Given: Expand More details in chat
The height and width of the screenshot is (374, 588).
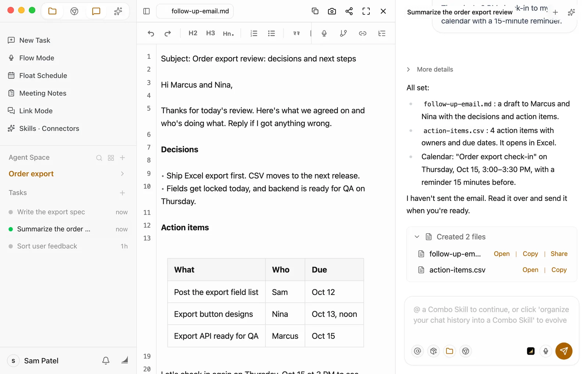Looking at the screenshot, I should tap(430, 69).
